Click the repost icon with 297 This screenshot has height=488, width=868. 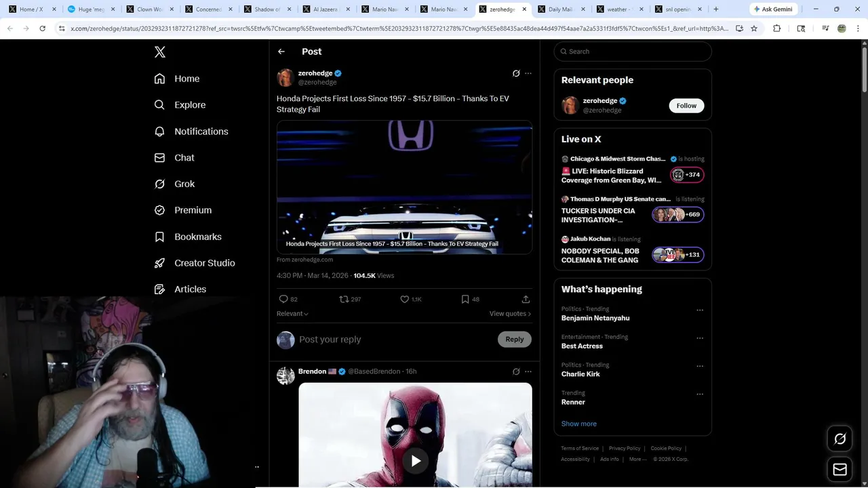[344, 299]
